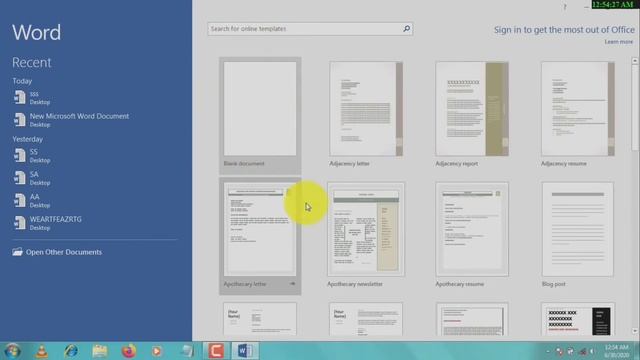Click the WEARTFEAZRTG document file icon
The height and width of the screenshot is (360, 640).
click(x=20, y=223)
